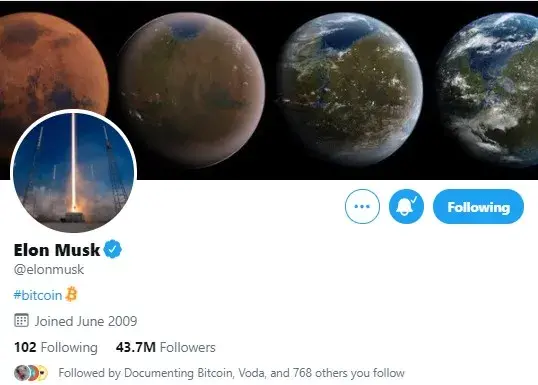
Task: Click the orange Bitcoin symbol emoji
Action: coord(71,294)
